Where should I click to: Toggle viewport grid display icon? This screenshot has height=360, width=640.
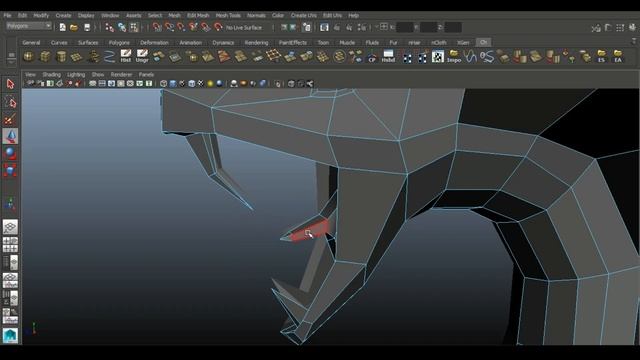93,84
